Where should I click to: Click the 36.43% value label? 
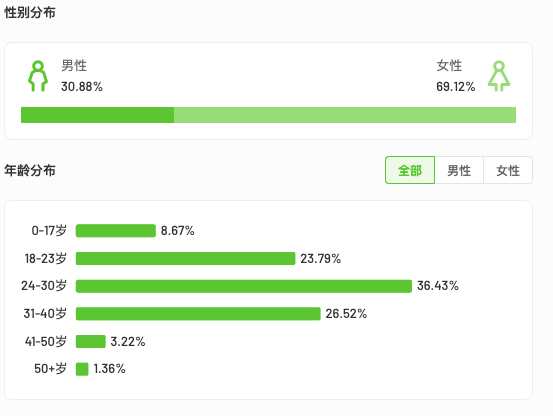click(438, 286)
